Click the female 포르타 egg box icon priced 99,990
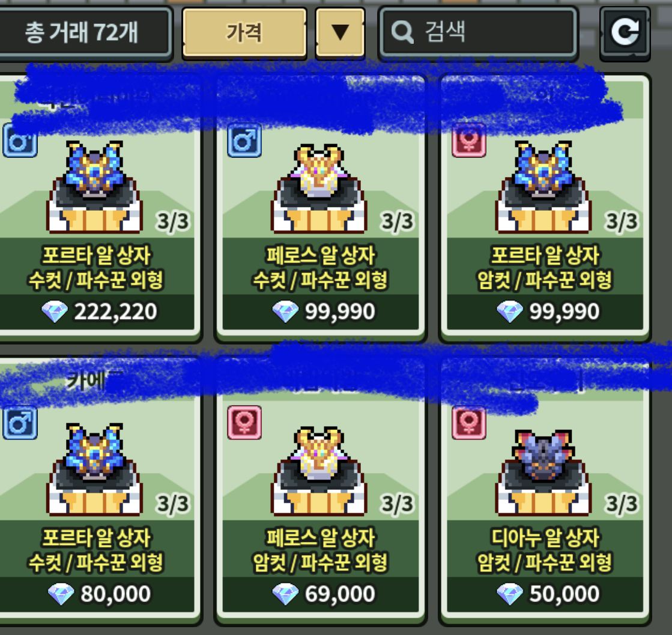672x635 pixels. (543, 187)
